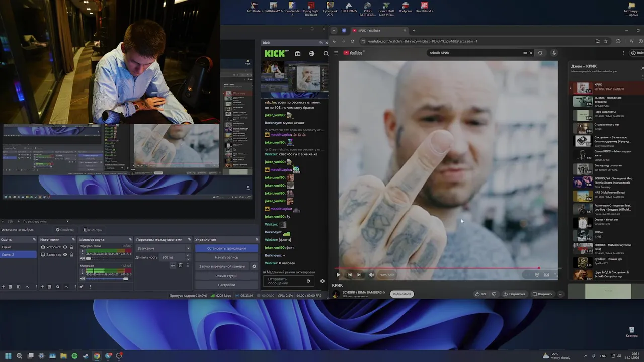This screenshot has width=644, height=362.
Task: Open SLIMUS playlist video thumbnail
Action: point(583,101)
